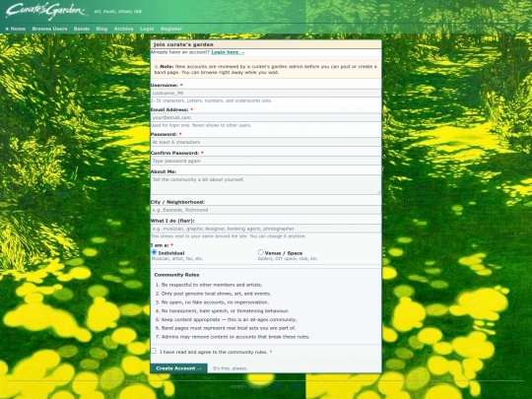Click into the Password field
The height and width of the screenshot is (399, 532).
(x=266, y=142)
